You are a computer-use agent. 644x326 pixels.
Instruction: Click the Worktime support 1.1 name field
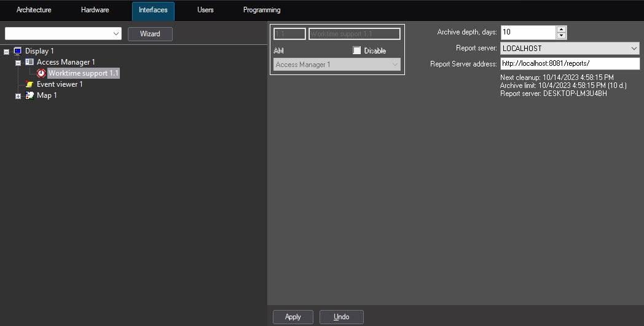tap(355, 34)
